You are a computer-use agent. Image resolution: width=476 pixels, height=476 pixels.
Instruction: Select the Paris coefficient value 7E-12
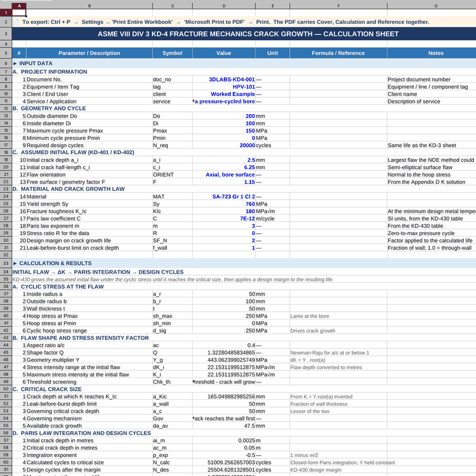point(224,218)
